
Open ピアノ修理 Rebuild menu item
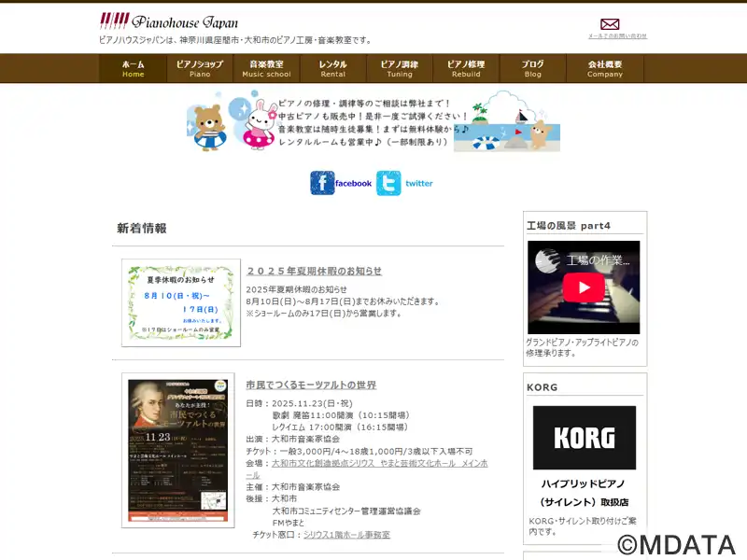[x=466, y=68]
